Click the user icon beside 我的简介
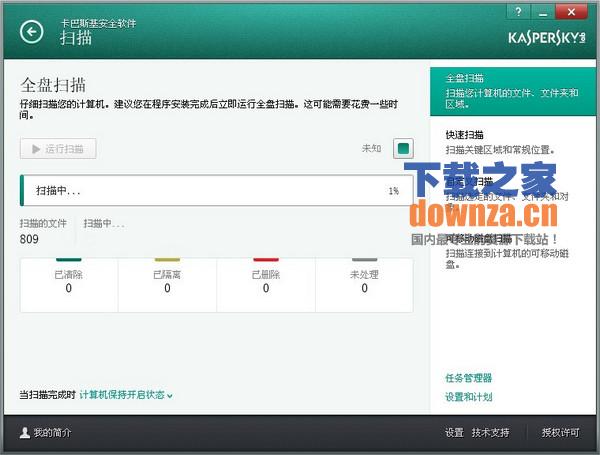The width and height of the screenshot is (600, 455). [x=25, y=433]
